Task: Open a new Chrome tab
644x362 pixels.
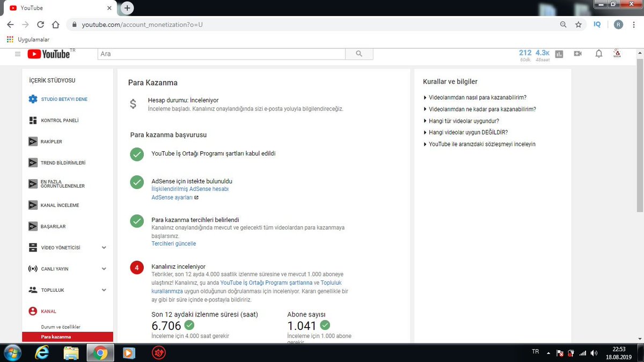Action: [x=127, y=8]
